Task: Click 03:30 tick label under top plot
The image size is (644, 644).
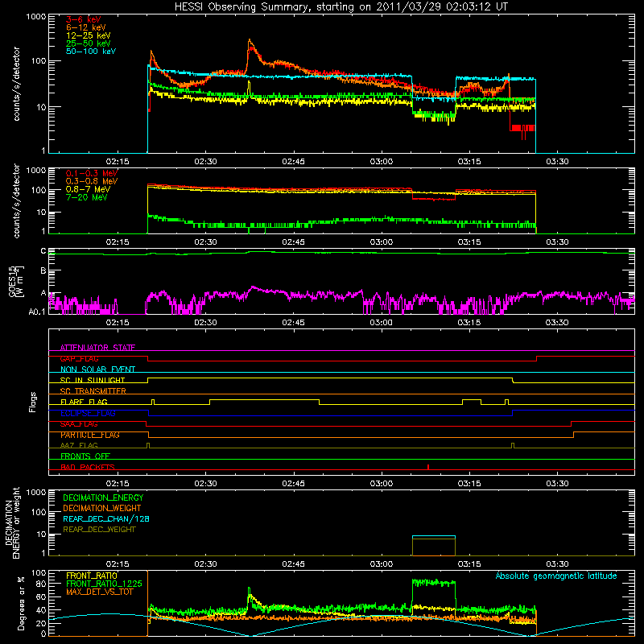Action: [x=557, y=162]
